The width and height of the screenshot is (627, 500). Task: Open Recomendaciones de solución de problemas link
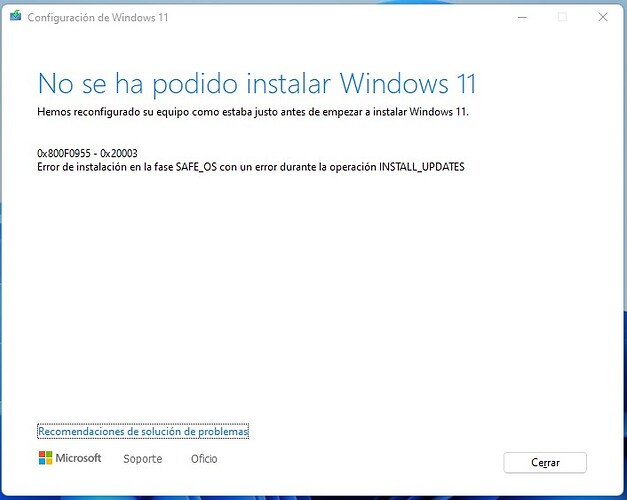143,431
